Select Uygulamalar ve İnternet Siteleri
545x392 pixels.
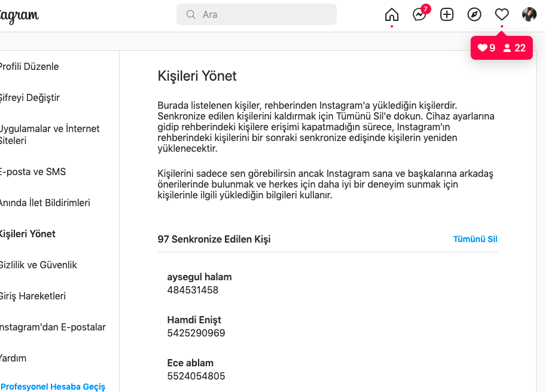click(x=50, y=134)
